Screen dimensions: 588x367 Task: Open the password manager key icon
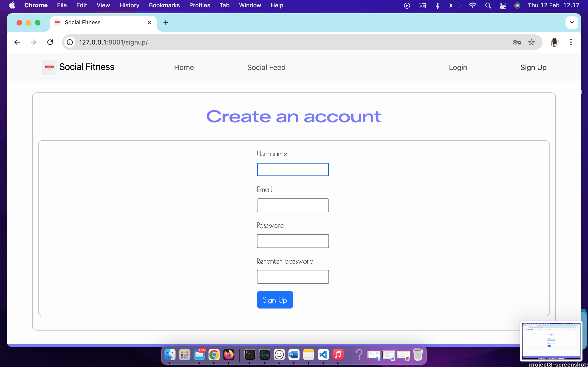tap(517, 42)
